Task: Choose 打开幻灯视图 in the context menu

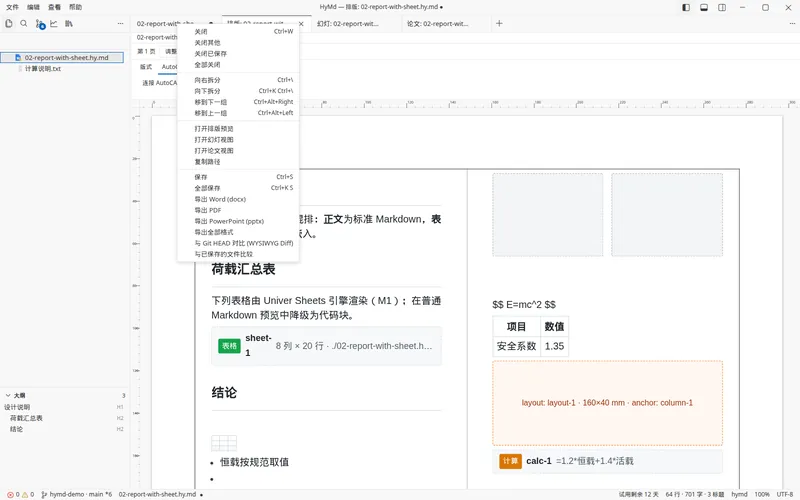Action: [238, 139]
